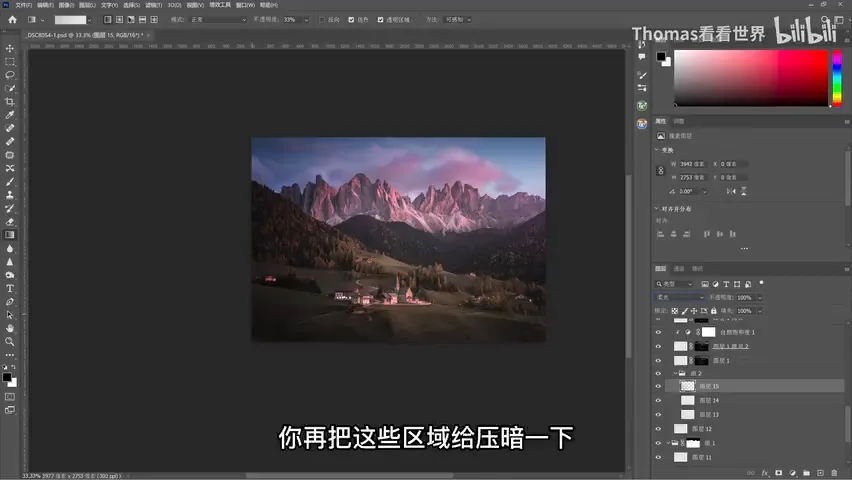Switch to the 通道 Channels tab

679,269
